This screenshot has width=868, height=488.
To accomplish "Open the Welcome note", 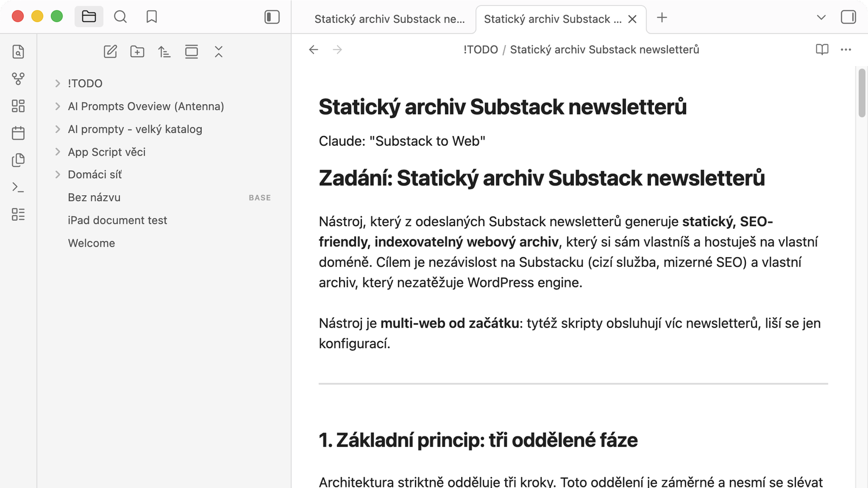I will tap(91, 243).
